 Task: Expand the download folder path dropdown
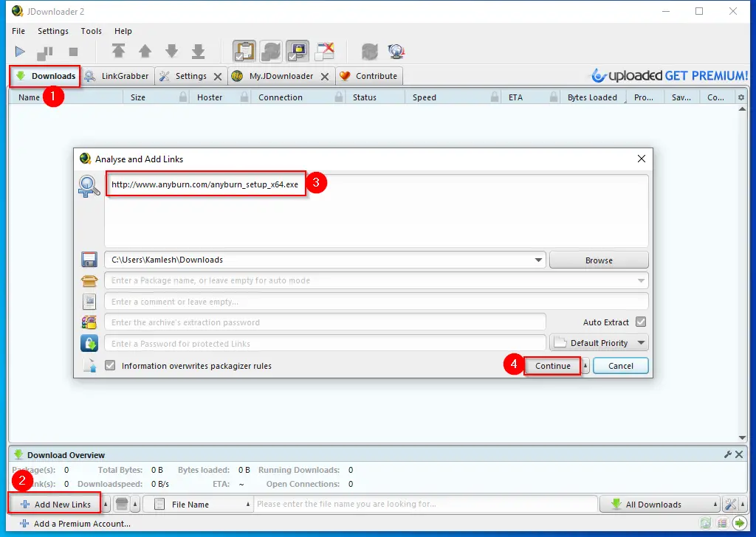(538, 260)
